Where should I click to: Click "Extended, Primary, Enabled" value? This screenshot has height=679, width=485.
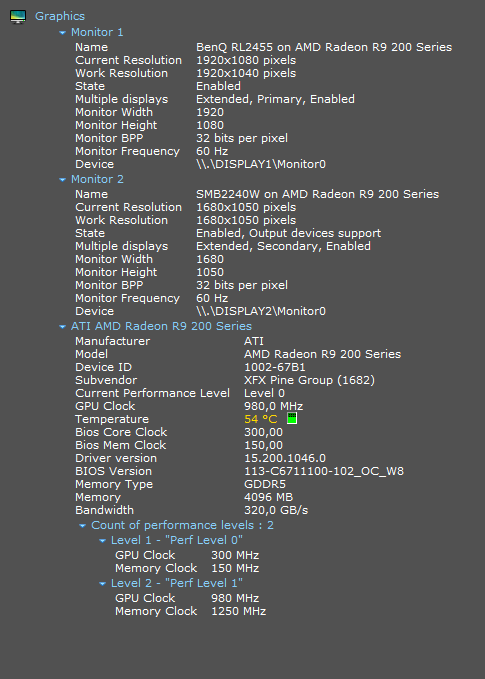[x=275, y=99]
